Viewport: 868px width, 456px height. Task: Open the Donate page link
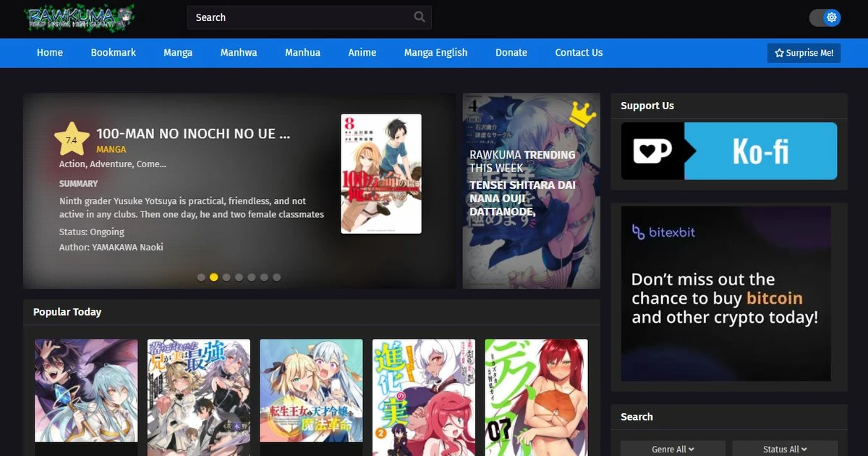point(511,52)
